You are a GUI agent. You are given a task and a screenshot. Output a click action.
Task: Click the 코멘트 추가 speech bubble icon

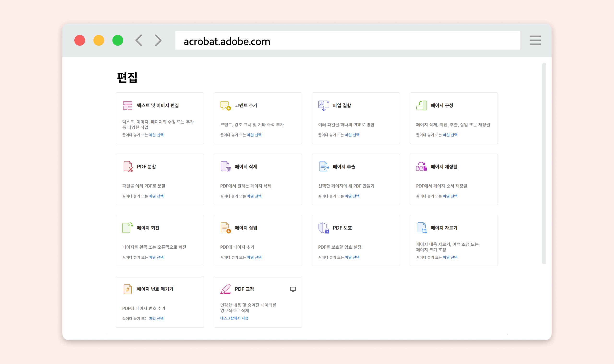coord(225,105)
